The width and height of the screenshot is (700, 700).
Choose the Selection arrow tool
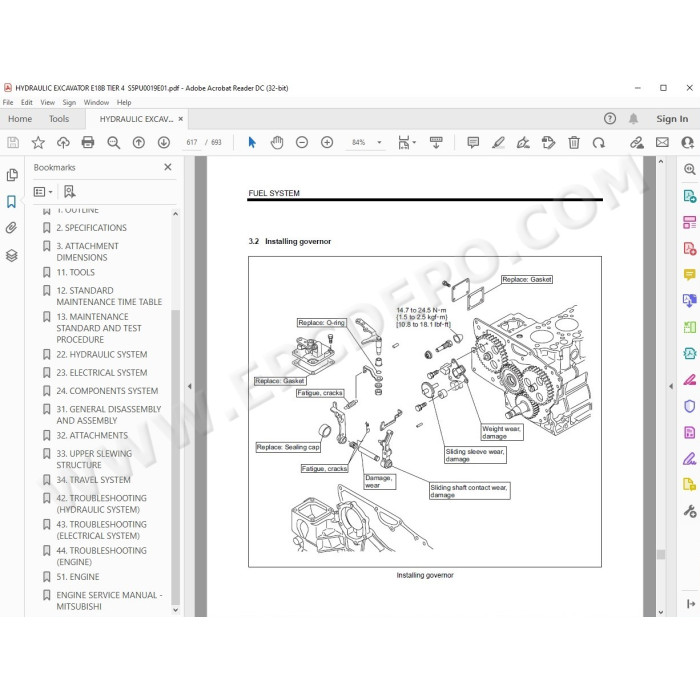click(252, 142)
